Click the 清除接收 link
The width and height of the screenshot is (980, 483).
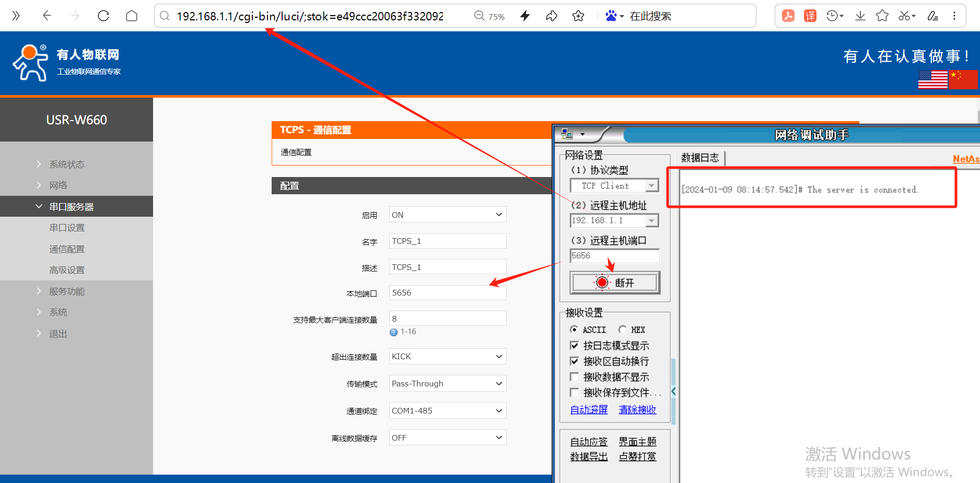637,410
